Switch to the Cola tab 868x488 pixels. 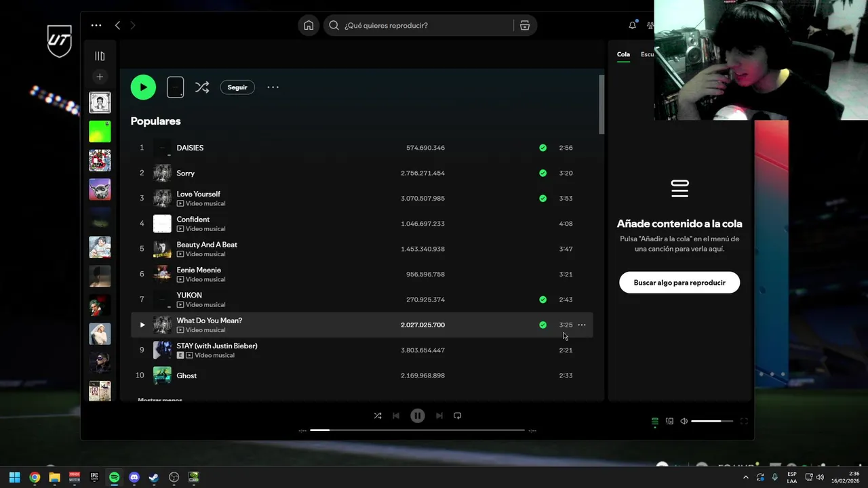[x=623, y=54]
